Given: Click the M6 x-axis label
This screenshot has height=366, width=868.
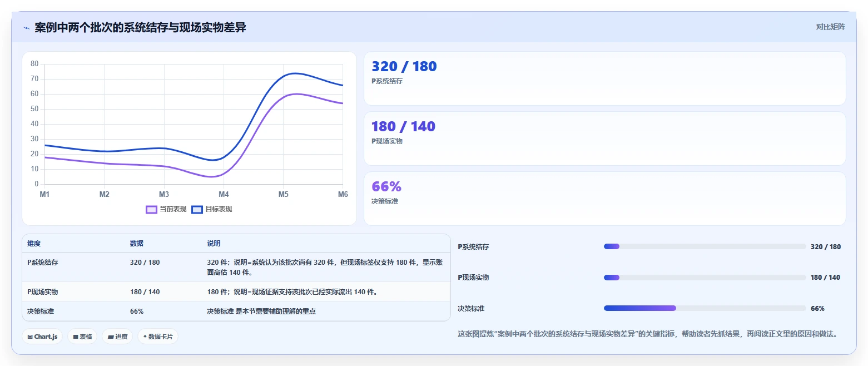Looking at the screenshot, I should (x=343, y=194).
